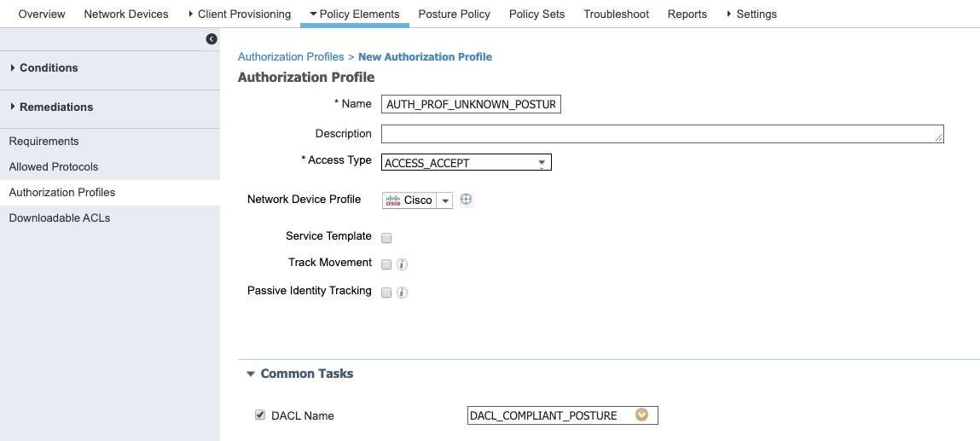The image size is (980, 441).
Task: Switch to the Posture Policy tab
Action: pos(454,14)
